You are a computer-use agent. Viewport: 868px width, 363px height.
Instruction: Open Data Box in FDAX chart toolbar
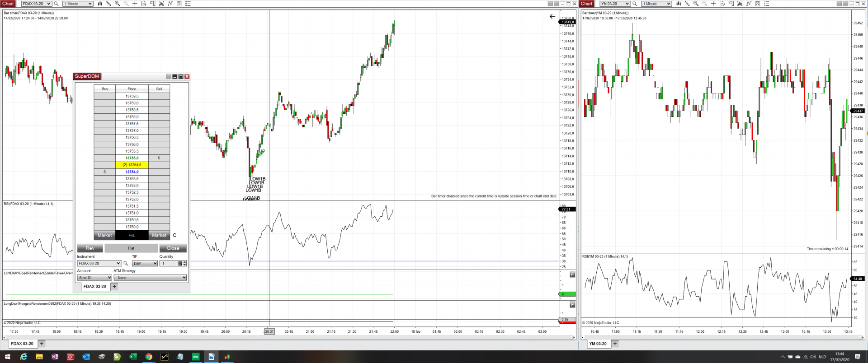point(144,4)
